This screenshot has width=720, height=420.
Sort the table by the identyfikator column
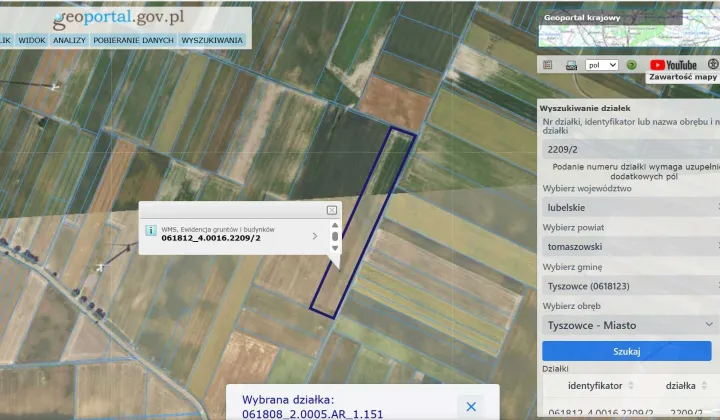click(x=601, y=386)
